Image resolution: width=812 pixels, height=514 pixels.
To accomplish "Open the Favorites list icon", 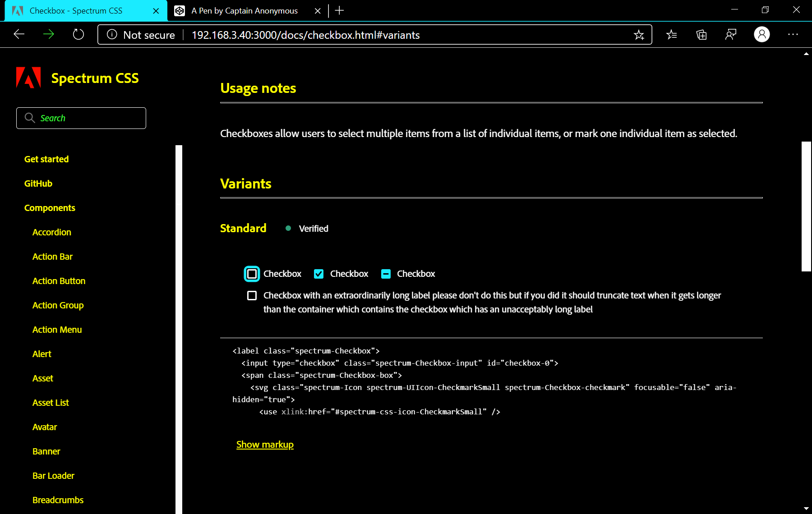I will [671, 35].
